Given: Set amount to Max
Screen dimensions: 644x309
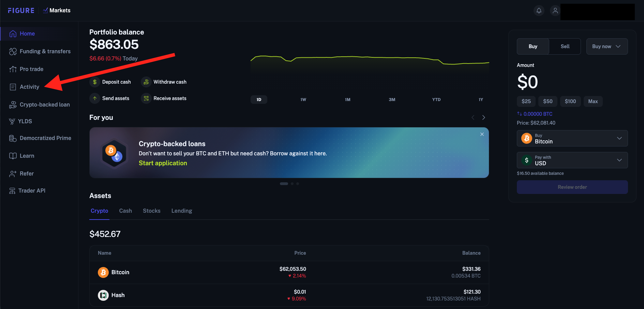Looking at the screenshot, I should pos(593,101).
